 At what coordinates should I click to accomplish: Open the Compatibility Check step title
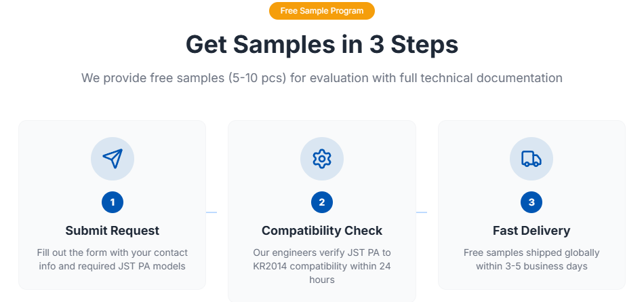322,231
